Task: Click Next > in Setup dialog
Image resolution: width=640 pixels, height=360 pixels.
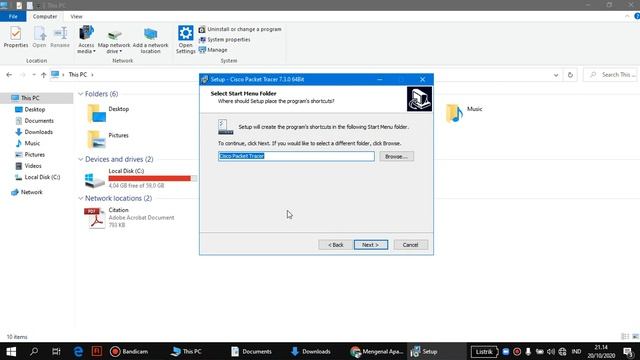Action: pos(371,245)
